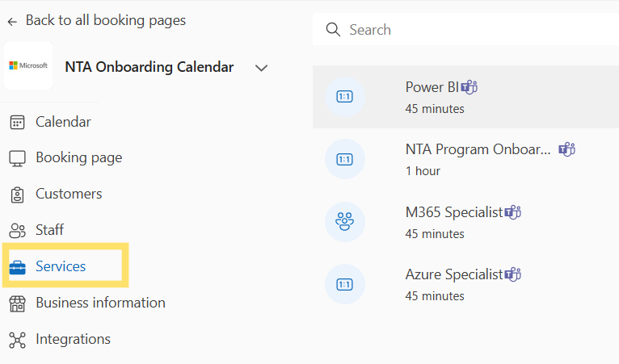Open the Calendar menu item
The image size is (619, 364).
click(x=63, y=122)
